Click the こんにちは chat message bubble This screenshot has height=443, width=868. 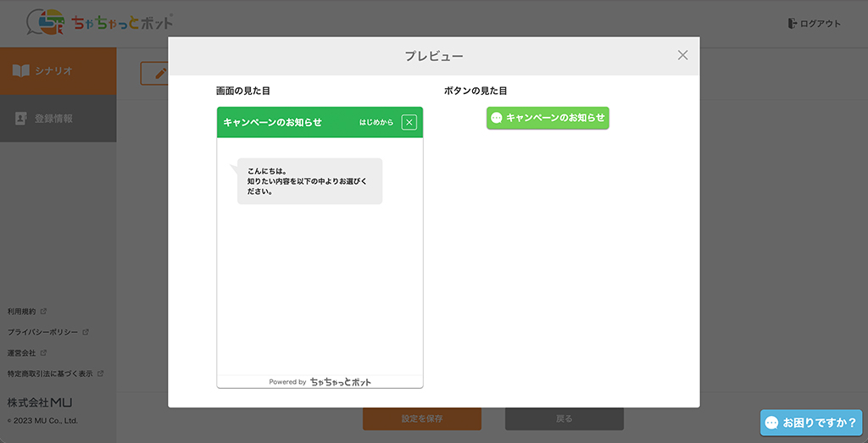[309, 181]
